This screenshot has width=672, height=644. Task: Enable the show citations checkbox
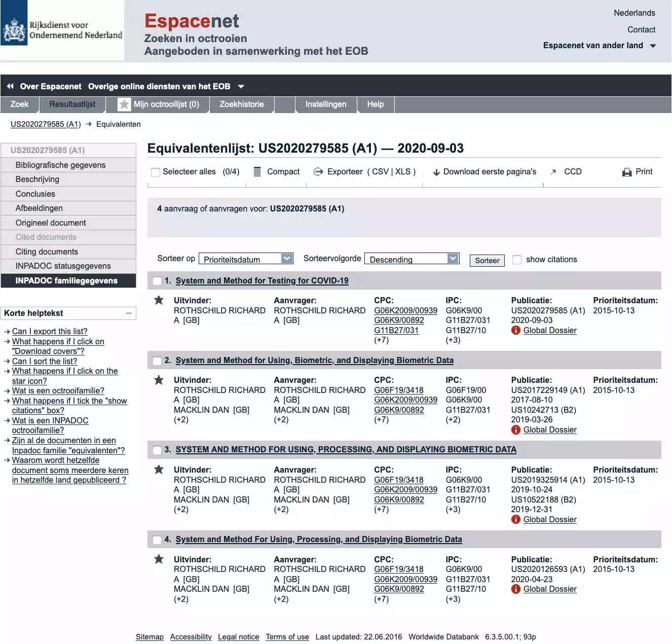[517, 260]
